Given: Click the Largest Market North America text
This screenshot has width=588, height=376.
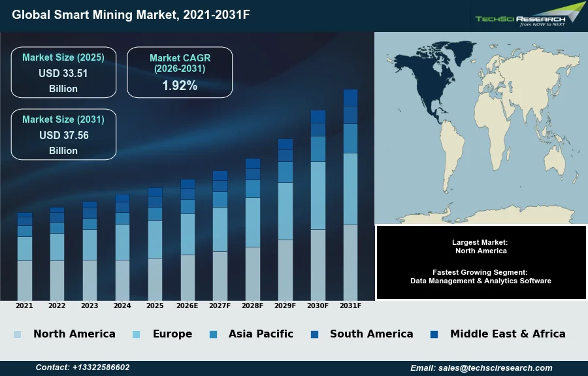Looking at the screenshot, I should [481, 247].
